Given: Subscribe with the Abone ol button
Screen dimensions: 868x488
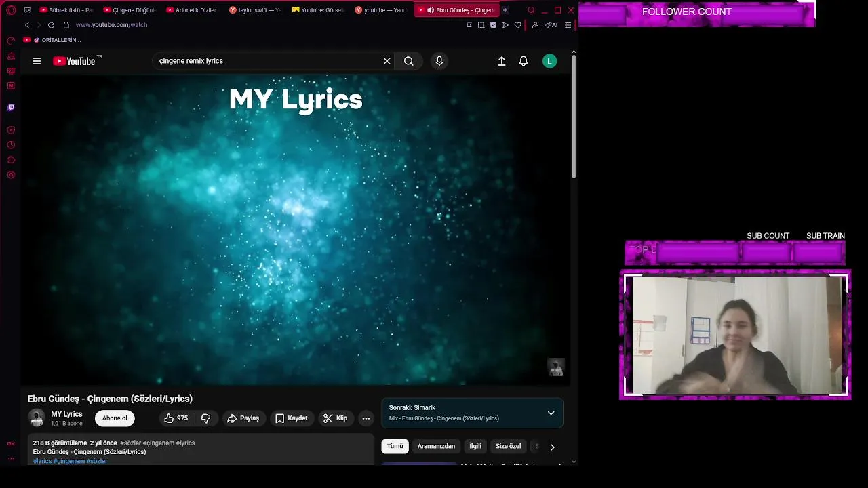Looking at the screenshot, I should (x=115, y=418).
